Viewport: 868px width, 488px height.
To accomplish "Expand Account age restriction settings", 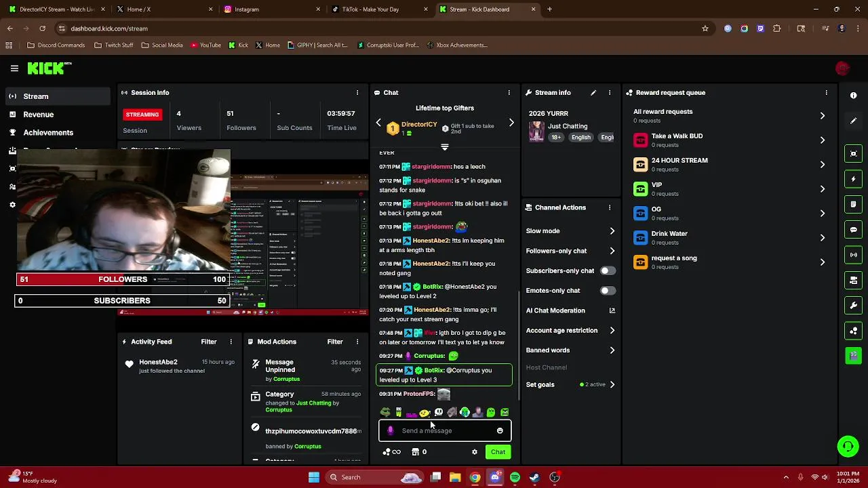I will tap(612, 331).
